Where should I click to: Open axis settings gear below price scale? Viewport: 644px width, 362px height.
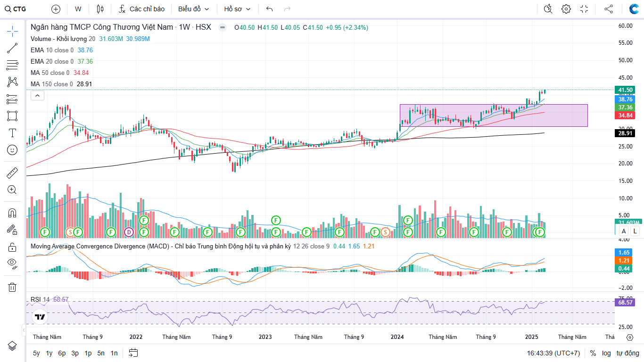click(x=629, y=337)
